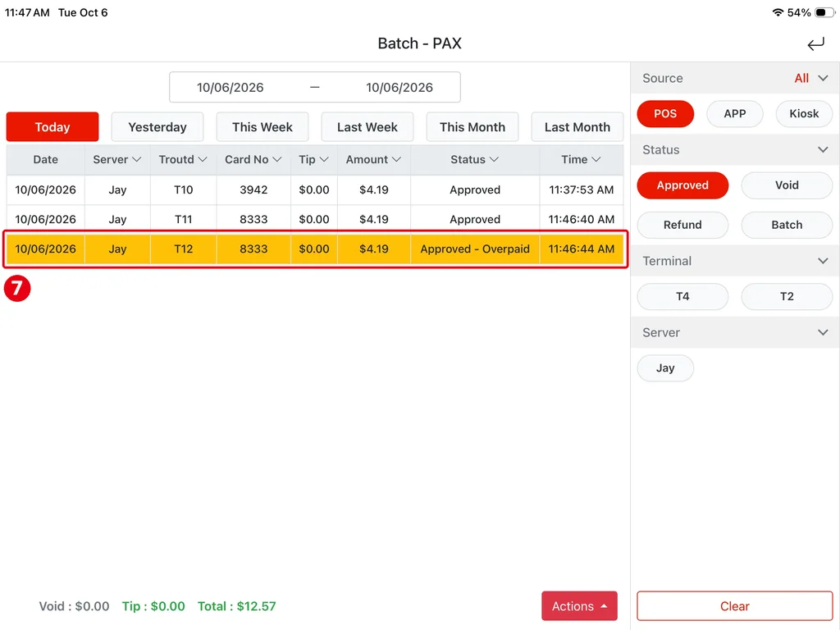
Task: Click the Total : $12.57 summary
Action: (x=237, y=606)
